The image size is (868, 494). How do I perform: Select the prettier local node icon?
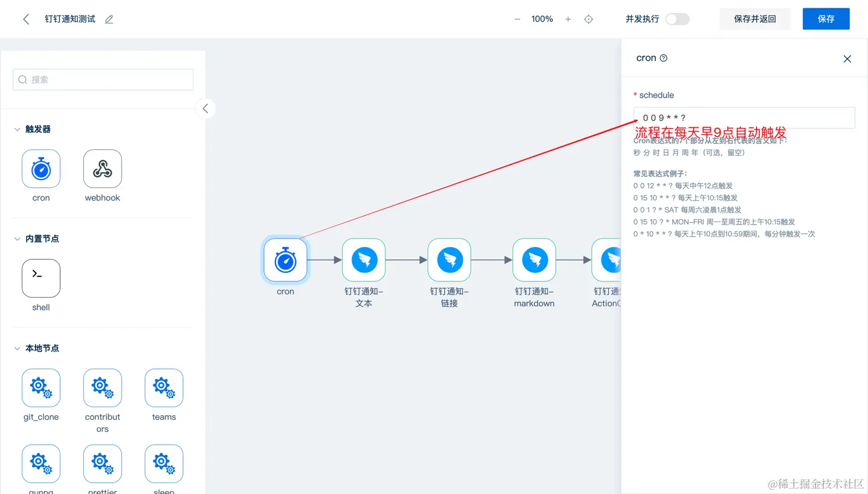coord(102,464)
